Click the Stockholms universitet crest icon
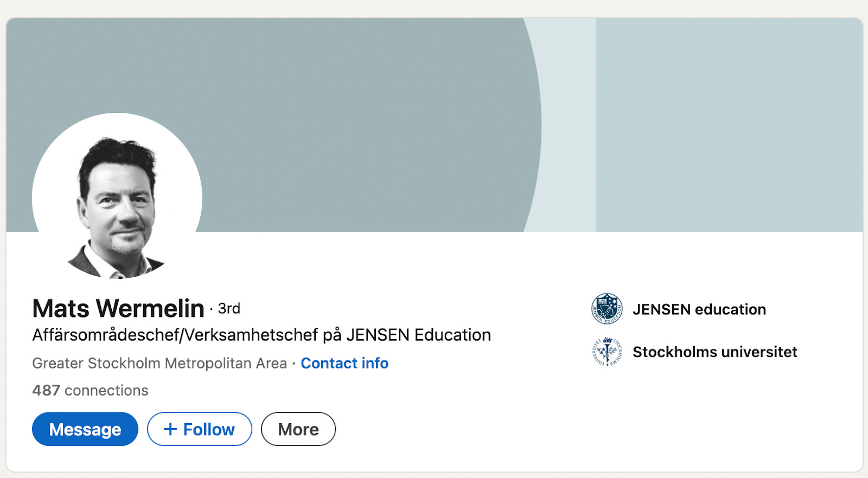Image resolution: width=868 pixels, height=478 pixels. (607, 352)
